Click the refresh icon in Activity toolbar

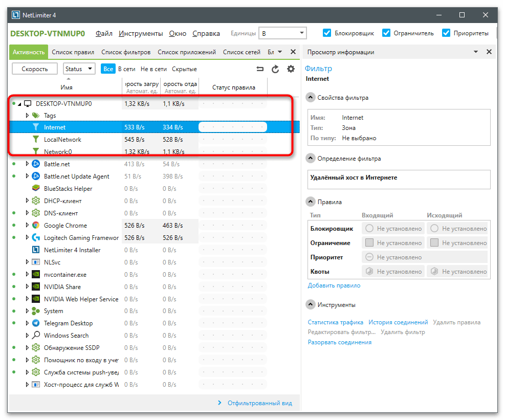pos(275,69)
